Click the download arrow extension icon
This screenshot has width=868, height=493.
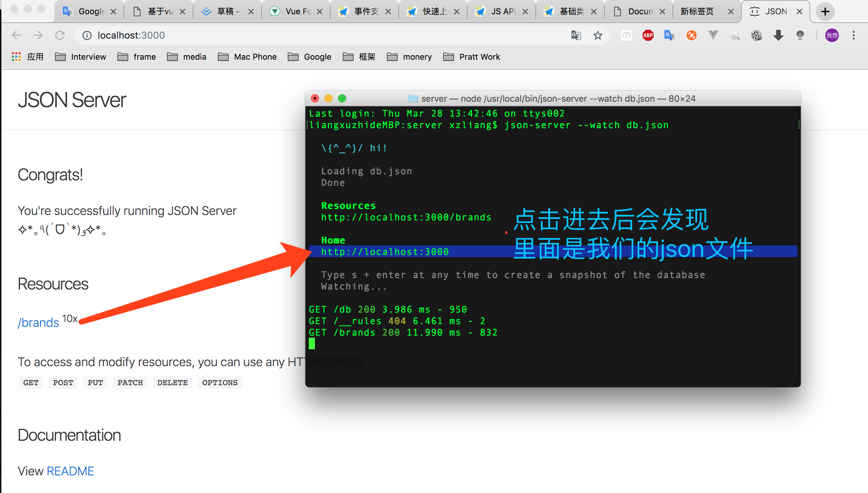[x=778, y=35]
